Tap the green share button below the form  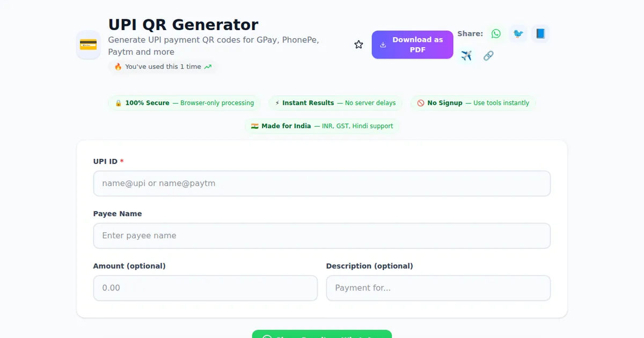[x=322, y=335]
